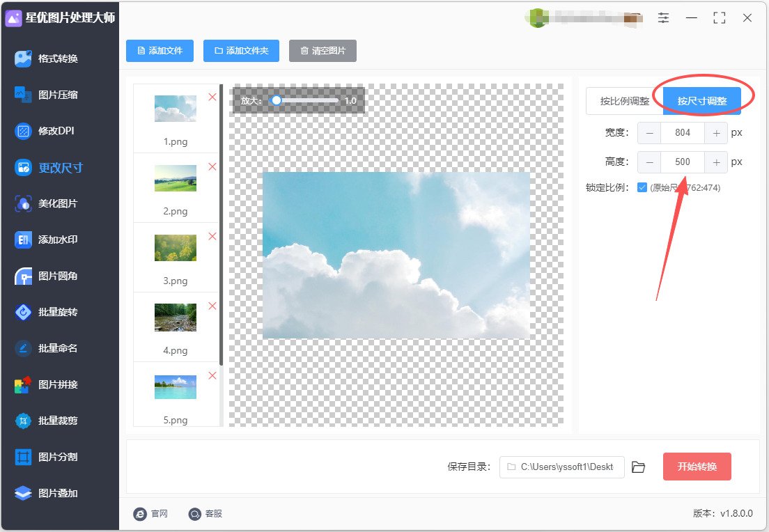This screenshot has width=769, height=532.
Task: Toggle the 锁定比例 lock ratio checkbox
Action: [x=642, y=187]
